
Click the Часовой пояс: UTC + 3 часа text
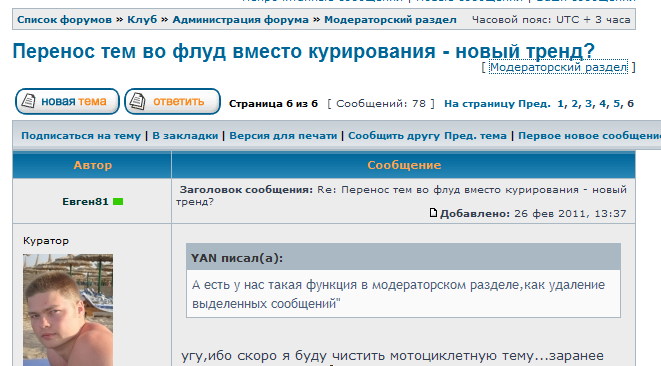[551, 20]
